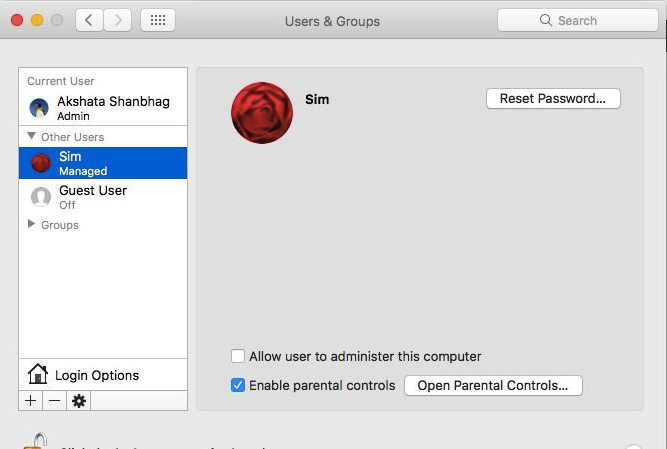
Task: Click the Guest User silhouette icon
Action: [41, 197]
